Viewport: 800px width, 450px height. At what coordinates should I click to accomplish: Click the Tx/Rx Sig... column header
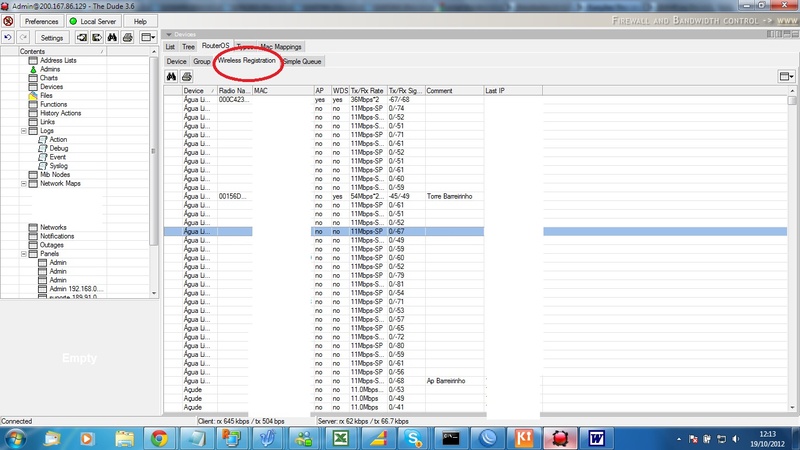[406, 90]
